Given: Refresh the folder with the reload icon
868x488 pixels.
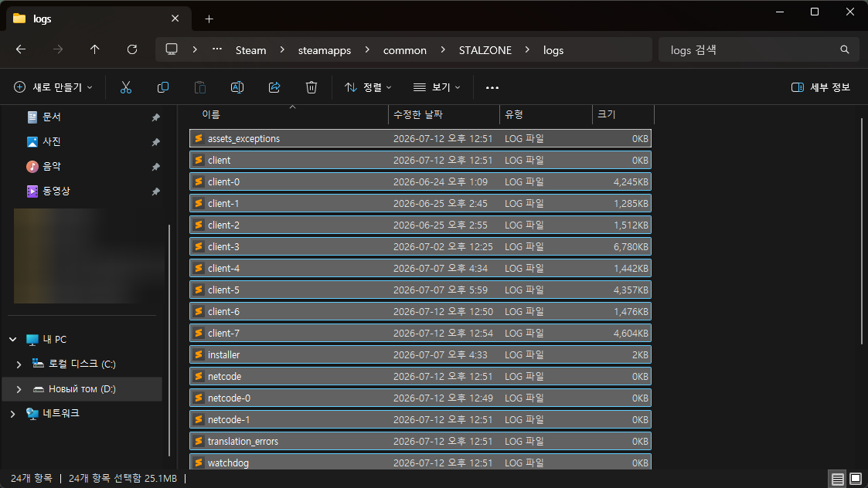Looking at the screenshot, I should tap(131, 49).
